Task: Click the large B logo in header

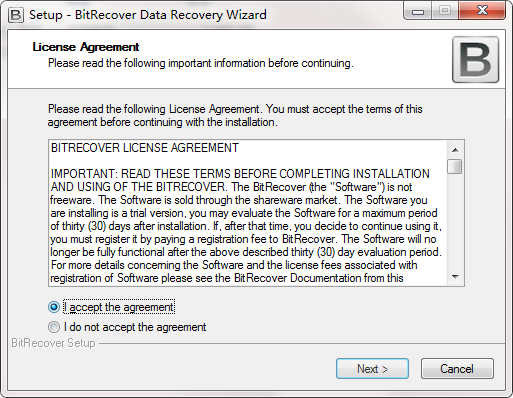Action: click(x=475, y=60)
